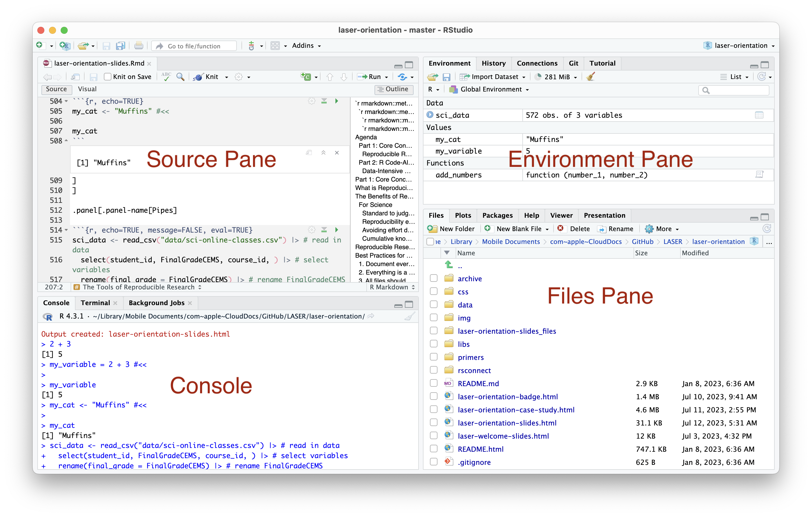The height and width of the screenshot is (517, 812).
Task: Check the box next to README.md
Action: 434,384
